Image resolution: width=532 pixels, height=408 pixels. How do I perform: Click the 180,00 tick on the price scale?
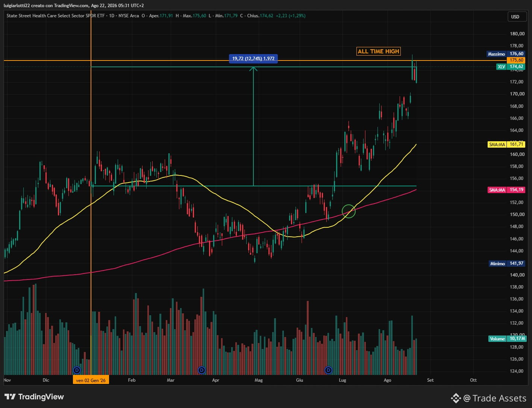tap(517, 33)
